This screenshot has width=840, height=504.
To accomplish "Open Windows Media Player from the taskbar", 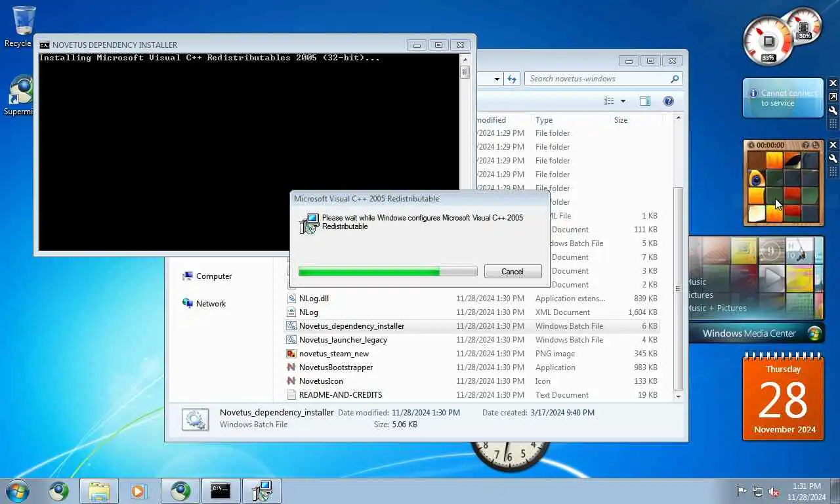I will (138, 491).
